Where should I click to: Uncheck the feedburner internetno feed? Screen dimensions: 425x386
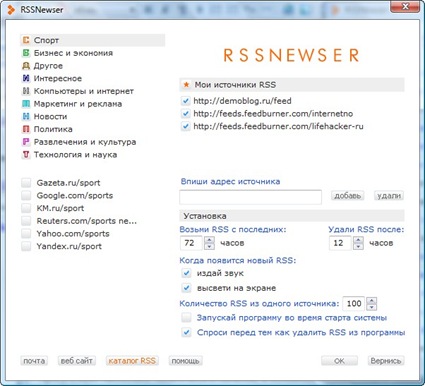pos(186,114)
